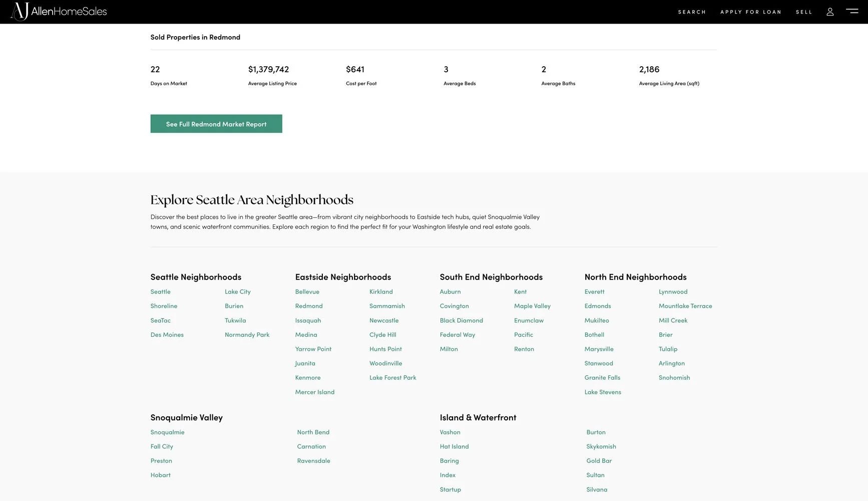The width and height of the screenshot is (868, 501).
Task: Open the Snoqualmie link
Action: (167, 432)
